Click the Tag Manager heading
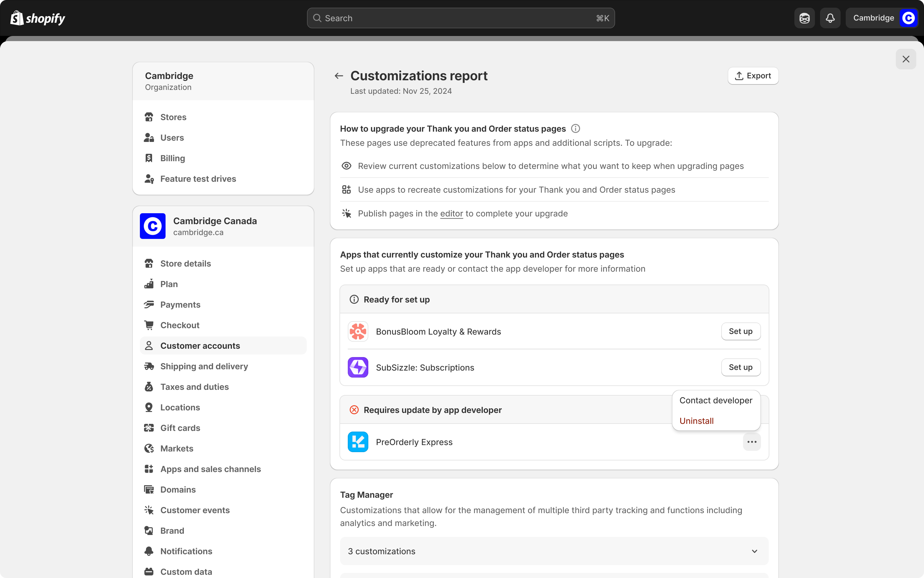The image size is (924, 578). [366, 495]
